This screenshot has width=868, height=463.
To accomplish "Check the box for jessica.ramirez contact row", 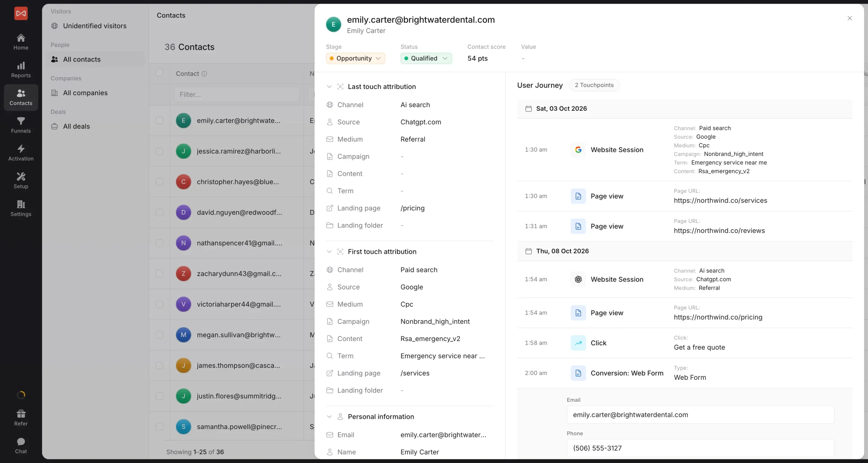I will [x=159, y=151].
